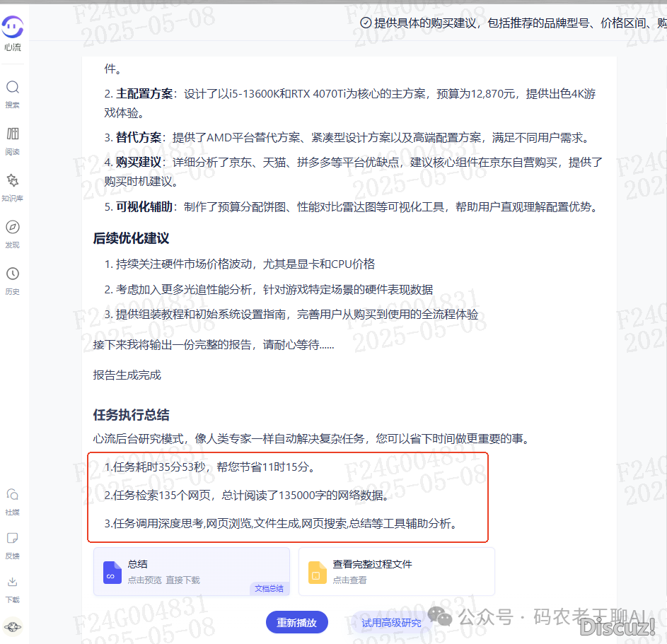667x644 pixels.
Task: Open the 社媒 social media section
Action: (x=13, y=500)
